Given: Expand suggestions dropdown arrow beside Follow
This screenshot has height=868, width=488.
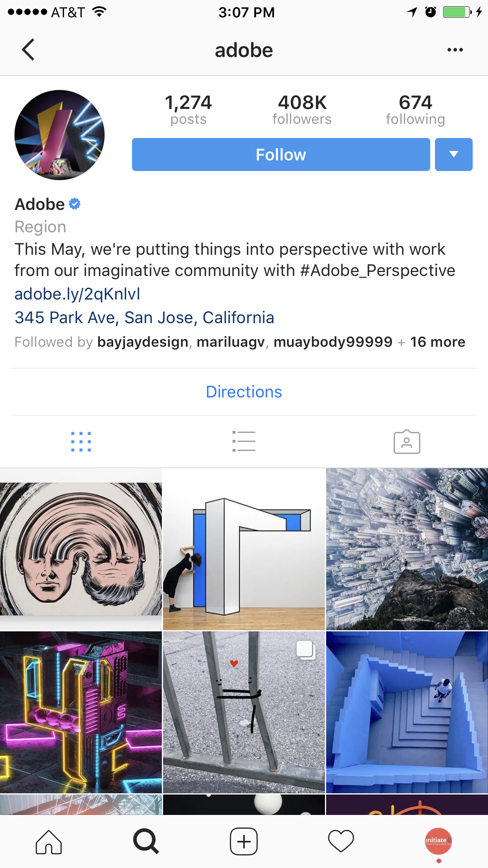Looking at the screenshot, I should 454,154.
